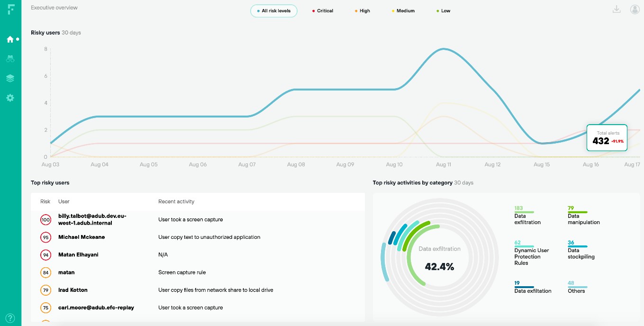The image size is (644, 326).
Task: Enable the Critical risk filter
Action: 322,10
